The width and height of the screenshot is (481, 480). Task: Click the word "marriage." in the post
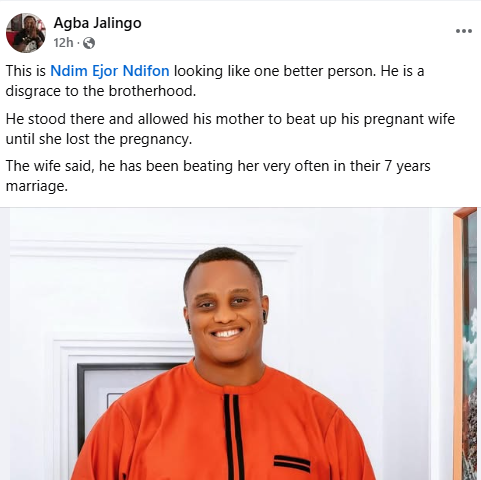[37, 186]
